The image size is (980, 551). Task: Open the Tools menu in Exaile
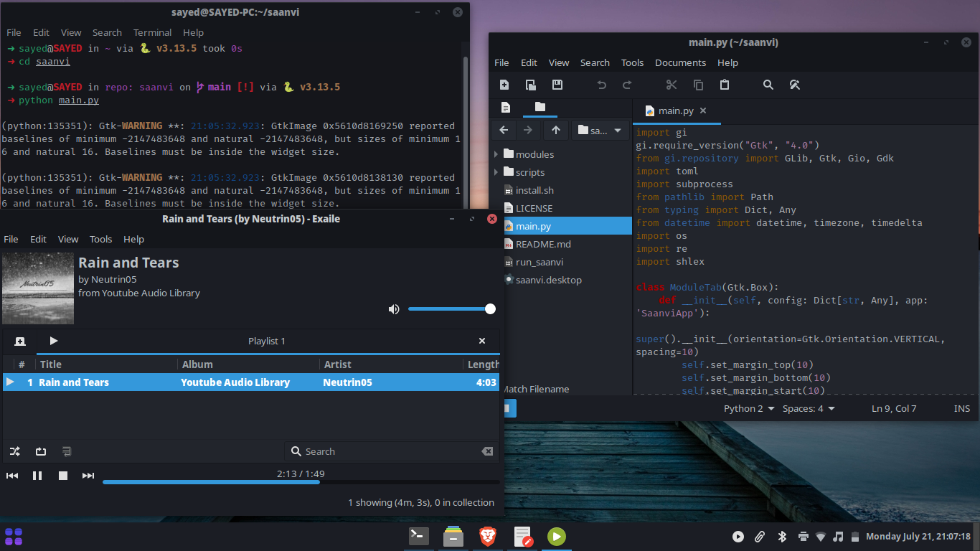pyautogui.click(x=100, y=239)
